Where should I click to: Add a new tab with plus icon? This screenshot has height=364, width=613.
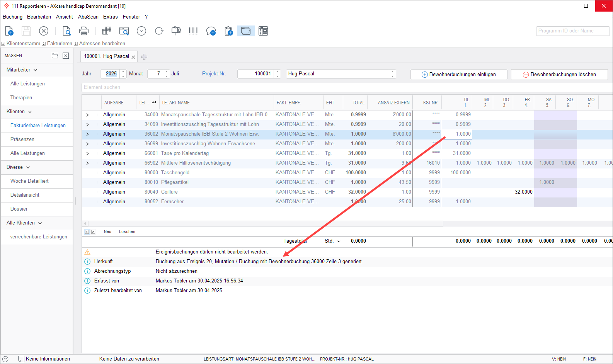144,57
